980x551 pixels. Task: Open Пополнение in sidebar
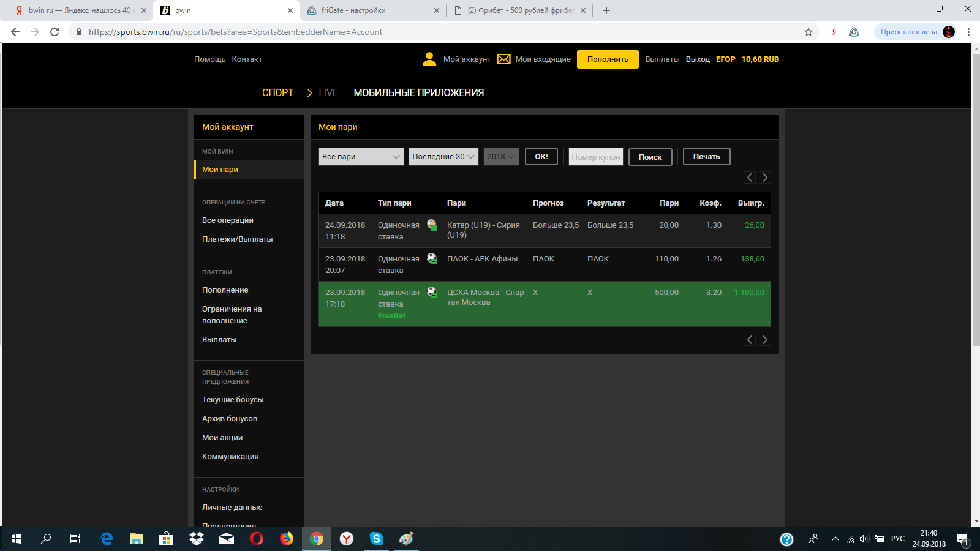225,290
